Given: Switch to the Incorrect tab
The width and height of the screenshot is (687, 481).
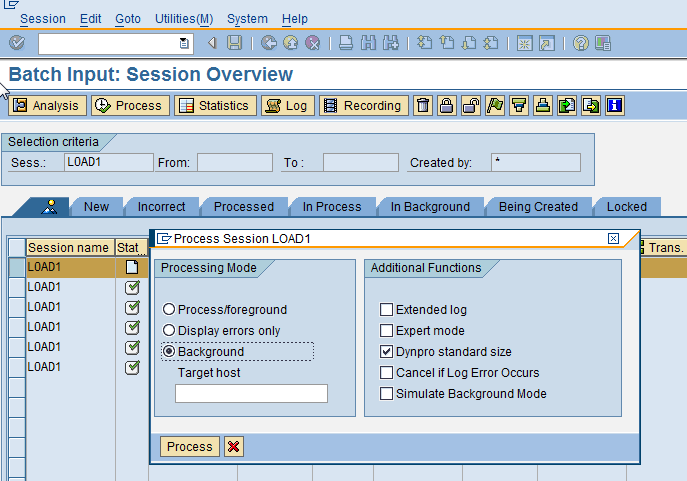Looking at the screenshot, I should point(161,207).
